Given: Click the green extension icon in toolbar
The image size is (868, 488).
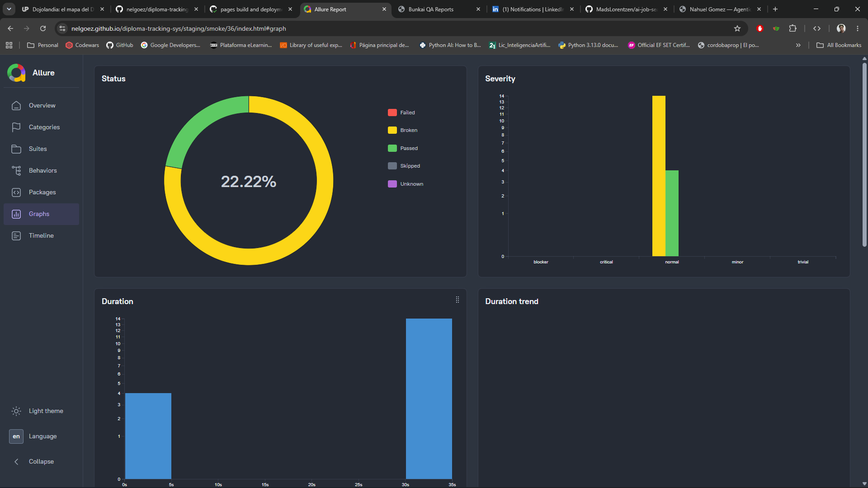Looking at the screenshot, I should pyautogui.click(x=776, y=28).
